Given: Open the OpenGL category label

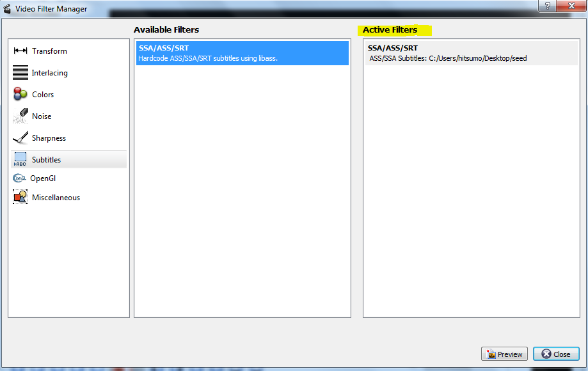Looking at the screenshot, I should (43, 178).
